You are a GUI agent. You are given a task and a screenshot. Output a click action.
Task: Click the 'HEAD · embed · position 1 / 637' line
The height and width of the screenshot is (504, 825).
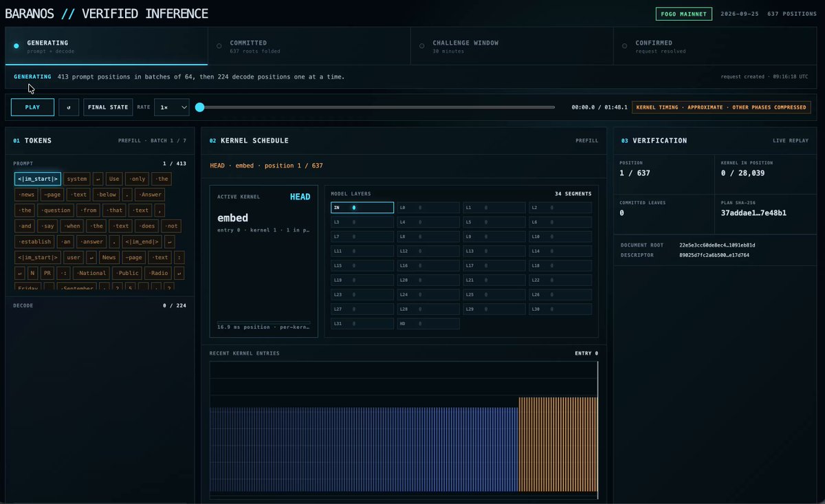pos(266,166)
